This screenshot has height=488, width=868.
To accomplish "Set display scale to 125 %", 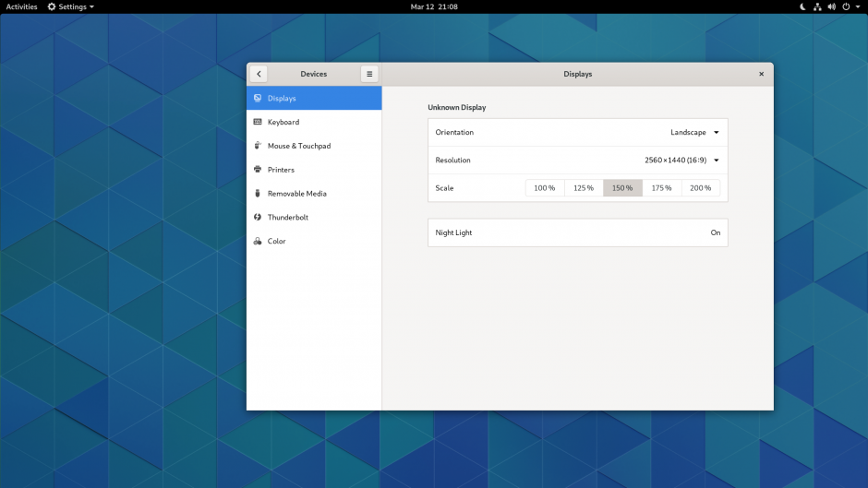I will (584, 188).
